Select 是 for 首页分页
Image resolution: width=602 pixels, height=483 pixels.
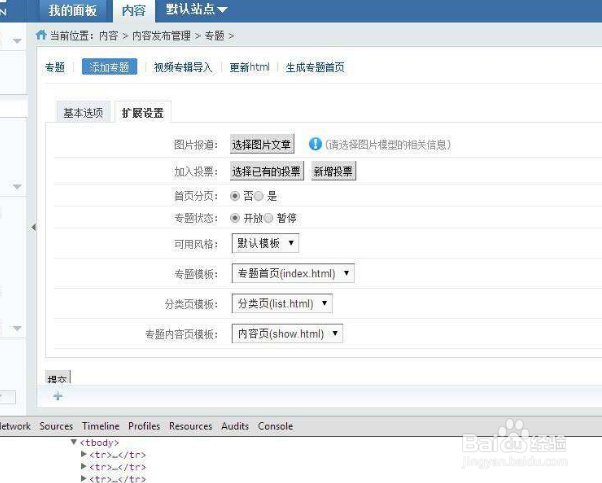pos(259,196)
